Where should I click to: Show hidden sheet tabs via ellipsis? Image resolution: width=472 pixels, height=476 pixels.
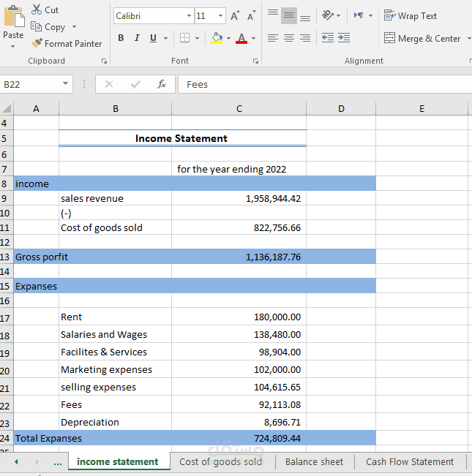[x=58, y=462]
